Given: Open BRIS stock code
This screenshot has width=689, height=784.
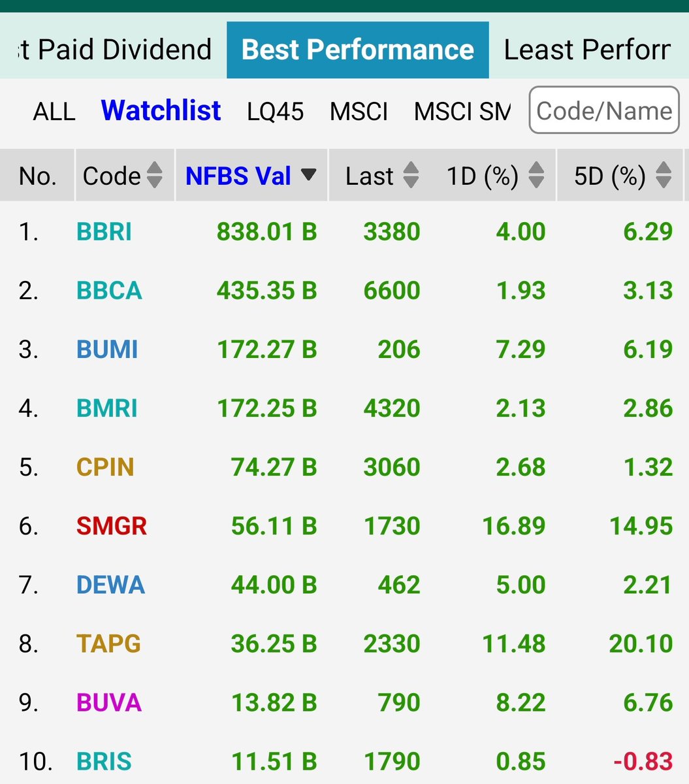Looking at the screenshot, I should coord(104,761).
